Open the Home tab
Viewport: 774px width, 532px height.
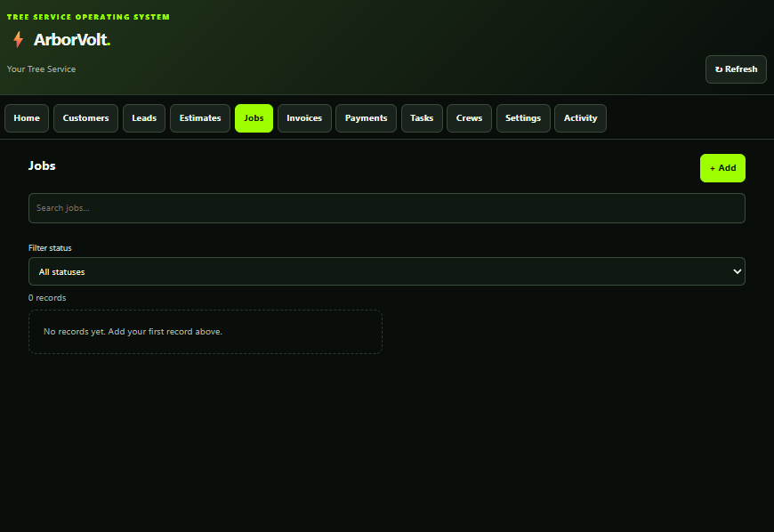coord(27,118)
